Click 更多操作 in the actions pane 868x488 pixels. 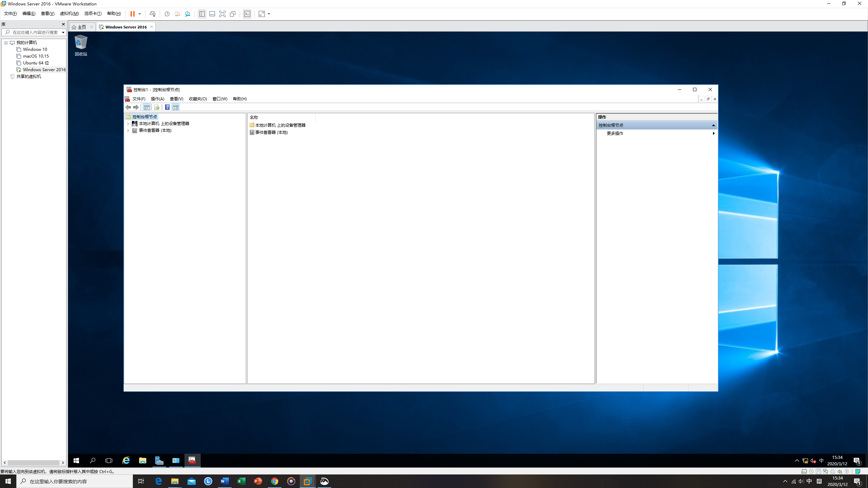(x=614, y=133)
